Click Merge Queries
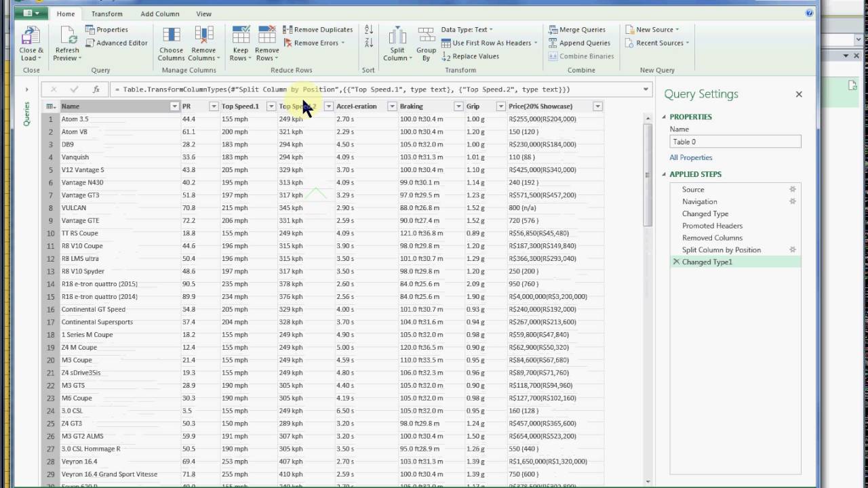868x488 pixels. point(576,30)
